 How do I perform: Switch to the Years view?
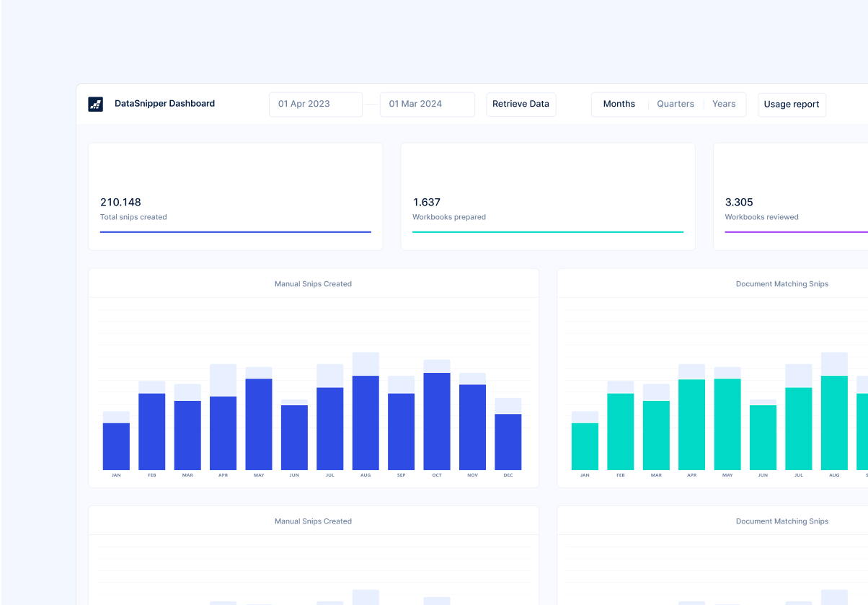[x=724, y=104]
